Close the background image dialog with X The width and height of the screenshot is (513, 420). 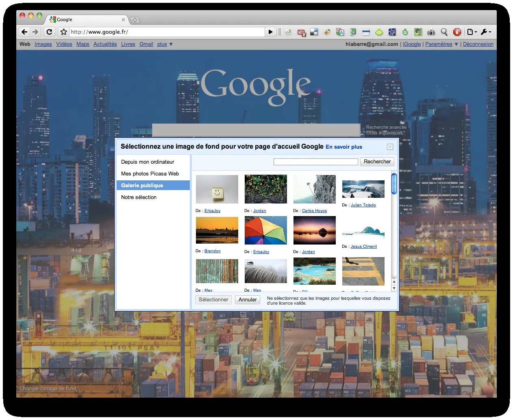[390, 147]
